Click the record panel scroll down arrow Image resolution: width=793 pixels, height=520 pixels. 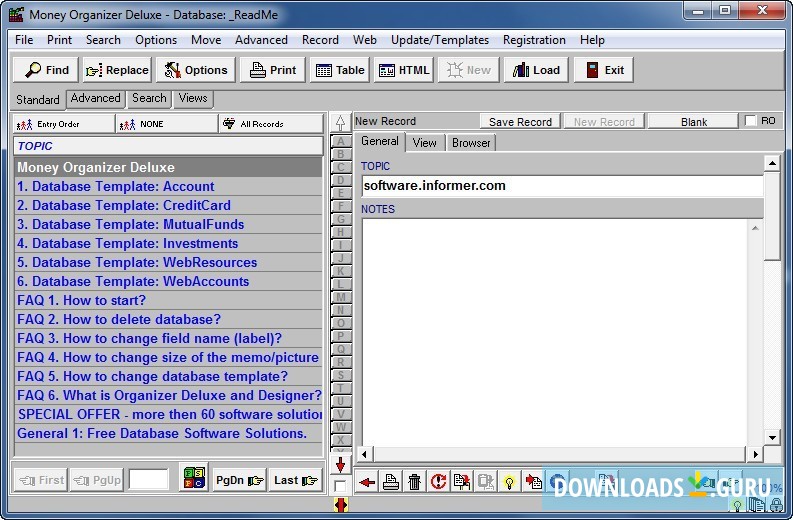[x=772, y=438]
